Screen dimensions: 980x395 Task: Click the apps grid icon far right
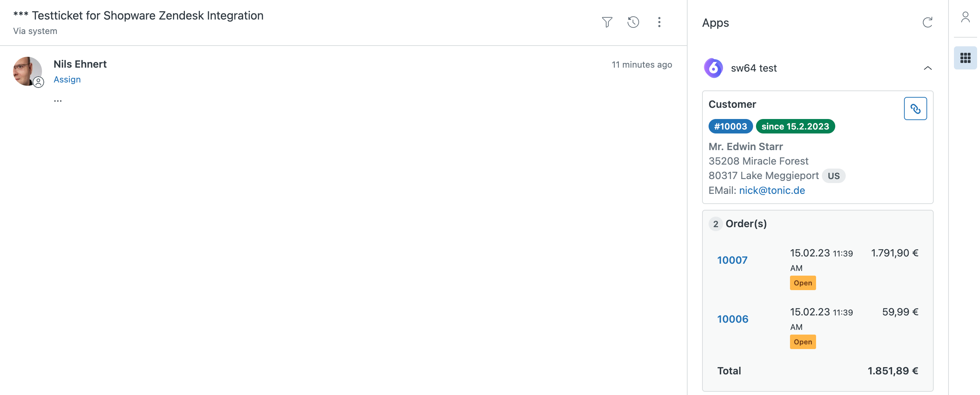point(965,56)
